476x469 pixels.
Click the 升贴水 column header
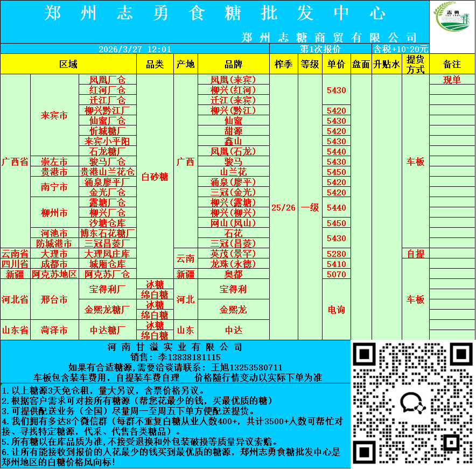[387, 64]
